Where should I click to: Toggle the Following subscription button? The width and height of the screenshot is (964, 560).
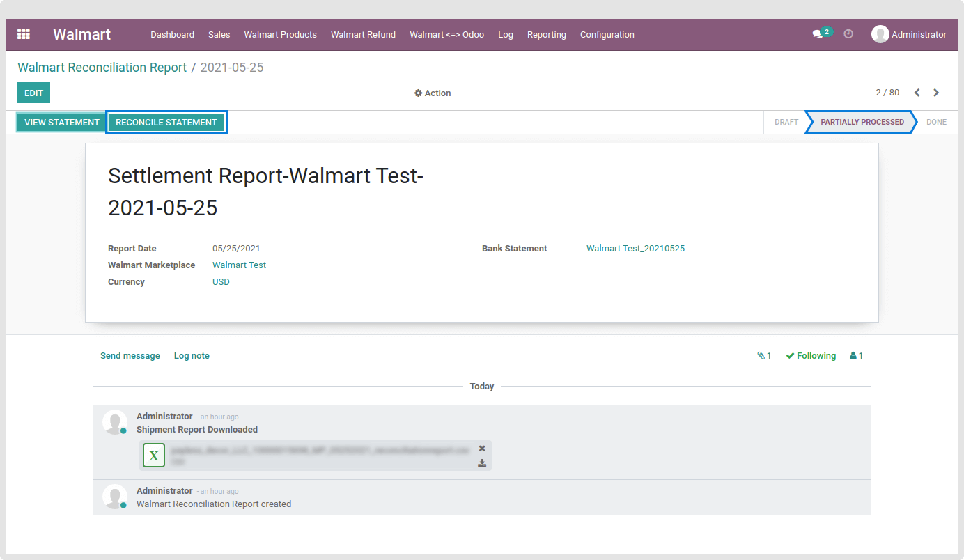(811, 356)
